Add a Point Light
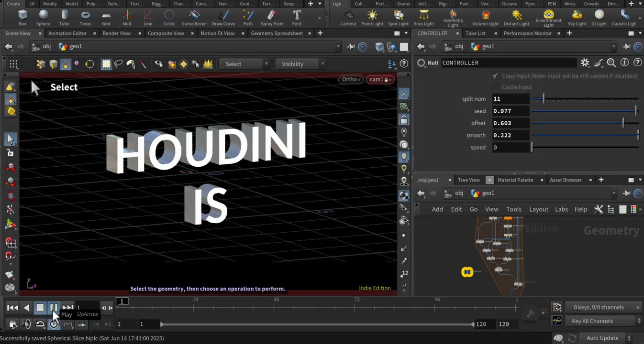The image size is (644, 344). tap(372, 18)
